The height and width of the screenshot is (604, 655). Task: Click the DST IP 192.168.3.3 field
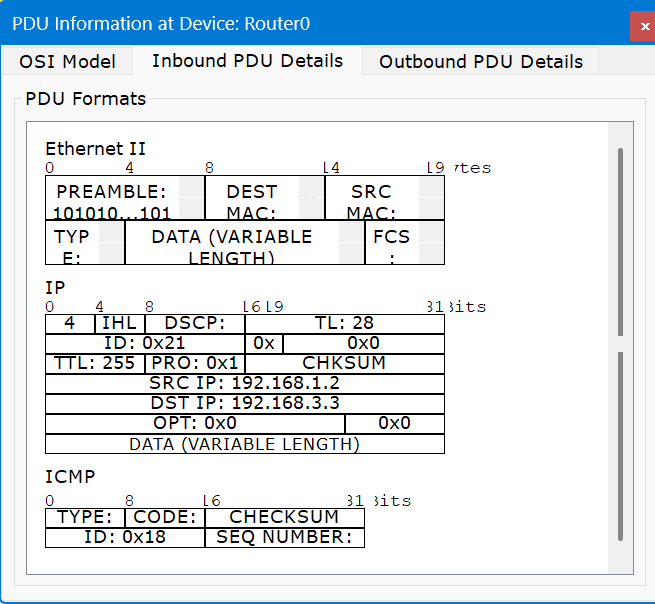point(244,403)
